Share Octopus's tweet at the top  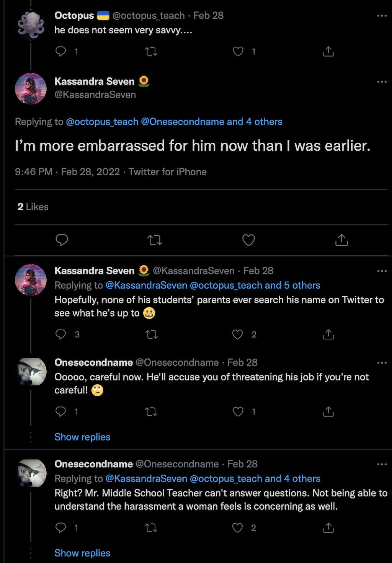328,51
